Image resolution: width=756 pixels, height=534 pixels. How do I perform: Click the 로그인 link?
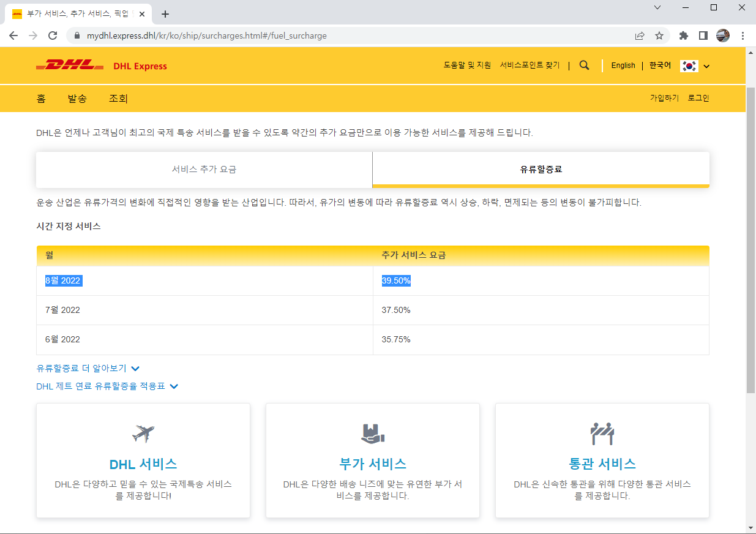pos(698,98)
